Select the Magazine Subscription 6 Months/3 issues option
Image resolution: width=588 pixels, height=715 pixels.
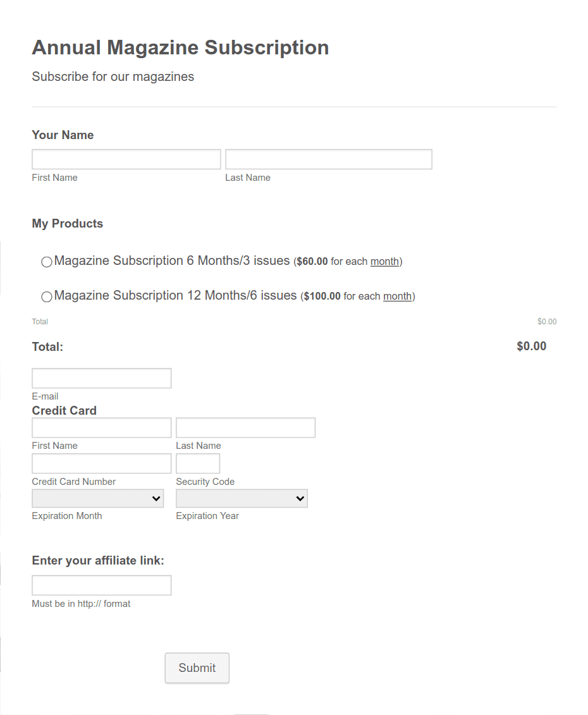[46, 261]
